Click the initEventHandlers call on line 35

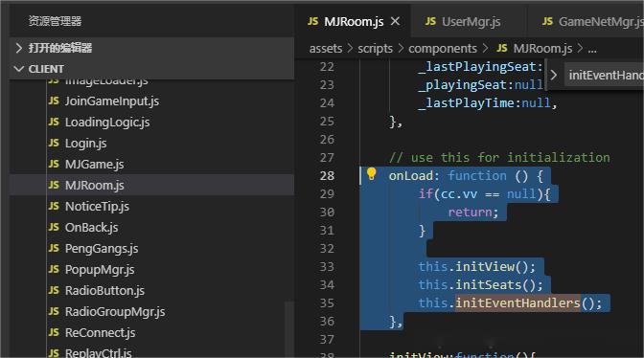tap(517, 303)
